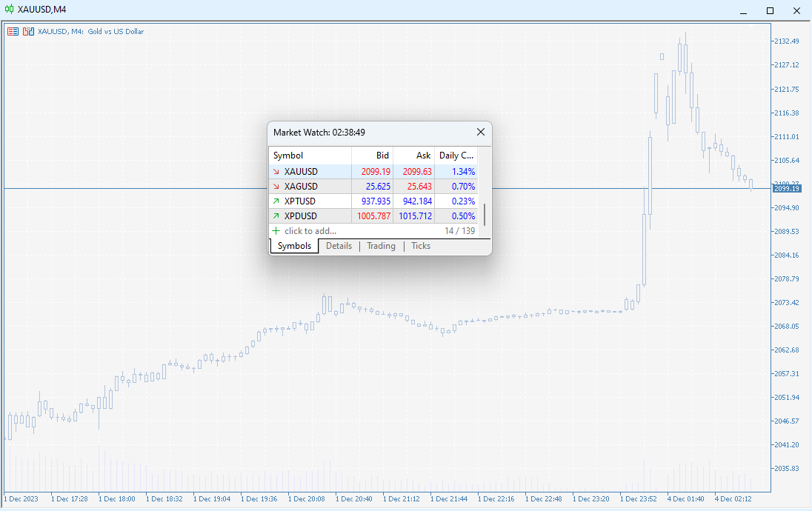Click the Market Watch title text

[319, 132]
